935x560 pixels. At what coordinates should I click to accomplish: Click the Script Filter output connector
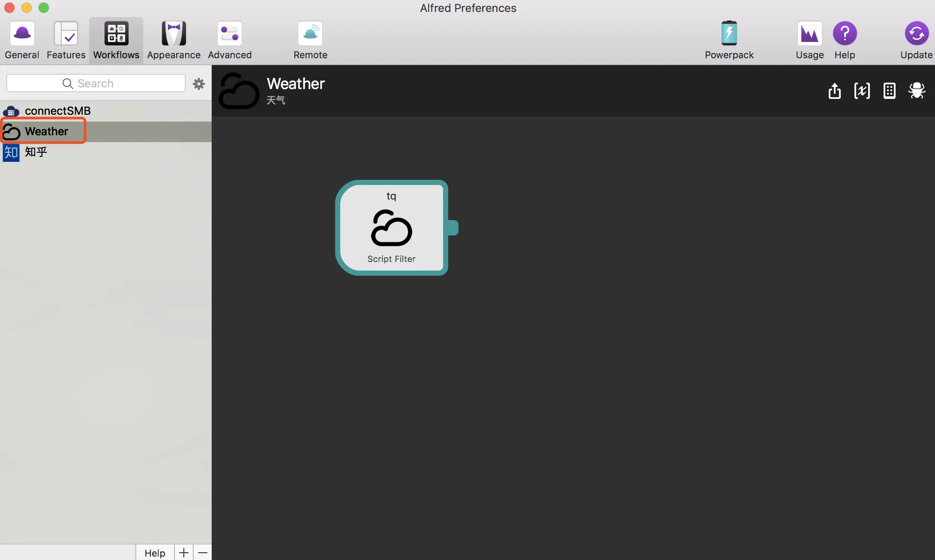tap(453, 227)
